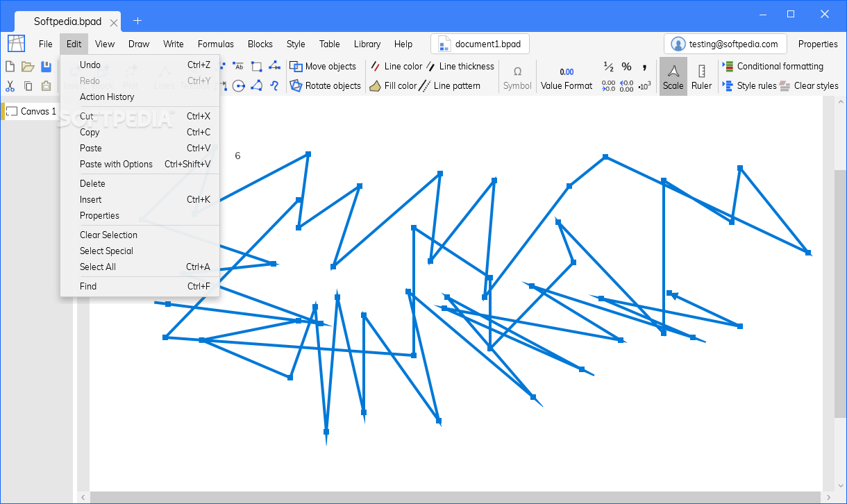The width and height of the screenshot is (847, 504).
Task: Toggle the Scale tool
Action: 673,76
